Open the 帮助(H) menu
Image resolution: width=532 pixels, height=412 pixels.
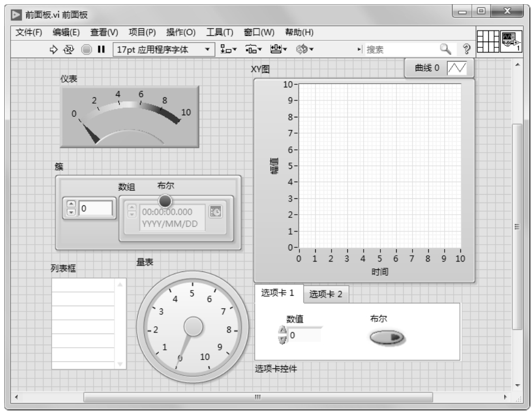point(299,32)
